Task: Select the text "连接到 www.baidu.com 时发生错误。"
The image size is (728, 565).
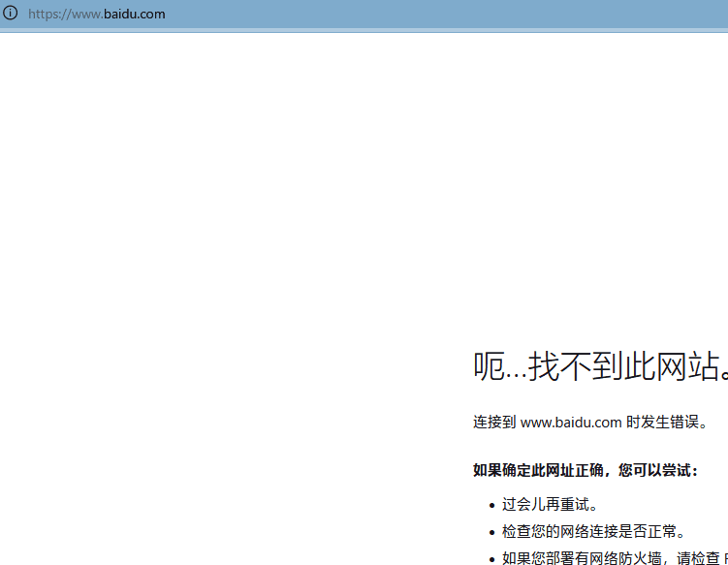Action: pos(591,422)
